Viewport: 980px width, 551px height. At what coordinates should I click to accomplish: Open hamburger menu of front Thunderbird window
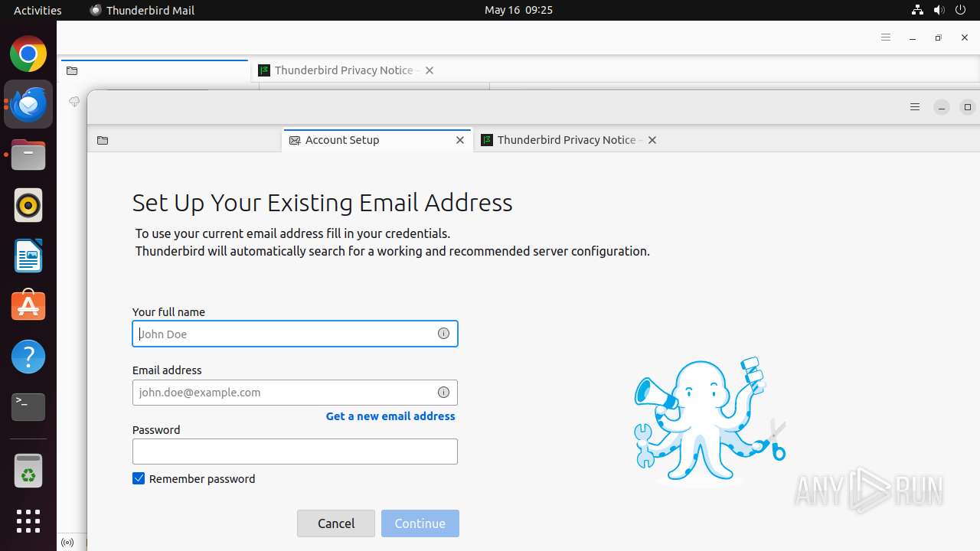(x=914, y=107)
